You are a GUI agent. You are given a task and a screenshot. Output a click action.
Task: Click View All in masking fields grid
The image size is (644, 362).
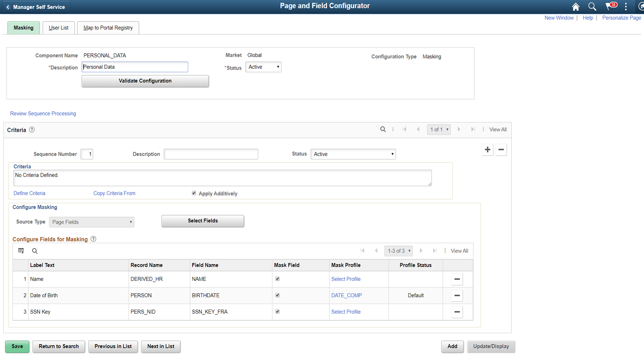click(459, 251)
